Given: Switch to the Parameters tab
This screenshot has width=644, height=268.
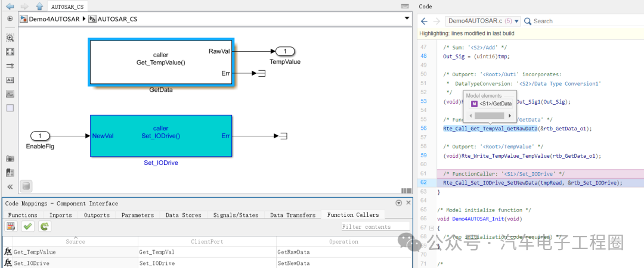Looking at the screenshot, I should (x=138, y=215).
